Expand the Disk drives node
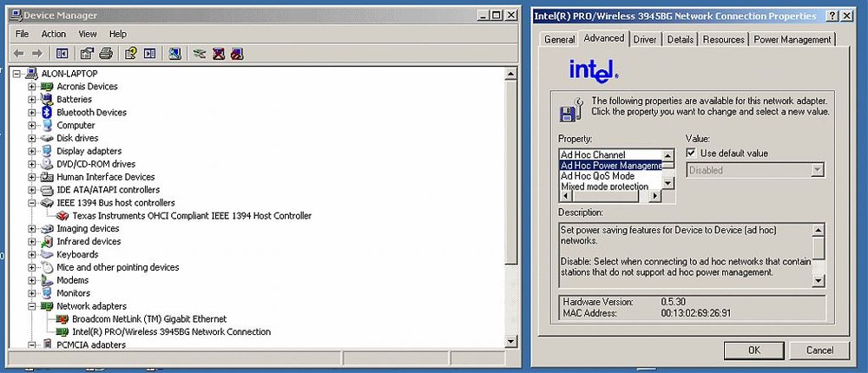Image resolution: width=868 pixels, height=373 pixels. click(31, 138)
